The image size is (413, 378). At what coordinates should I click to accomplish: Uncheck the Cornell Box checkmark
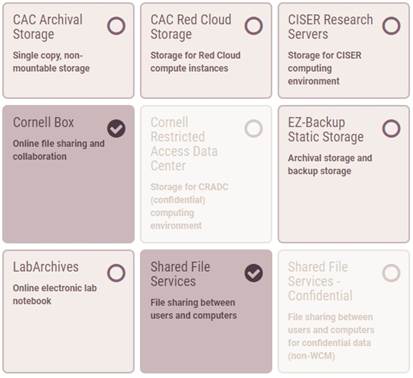116,129
